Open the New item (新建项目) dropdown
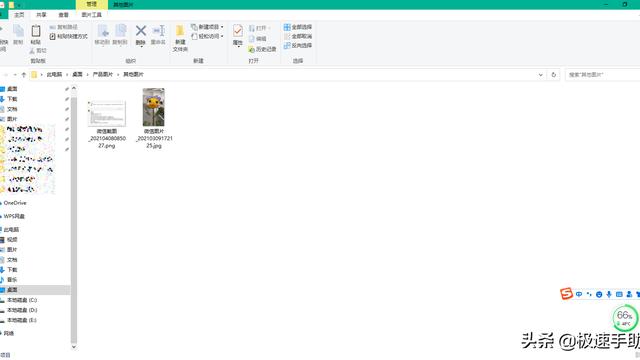Screen dimensions: 640x360 point(207,27)
